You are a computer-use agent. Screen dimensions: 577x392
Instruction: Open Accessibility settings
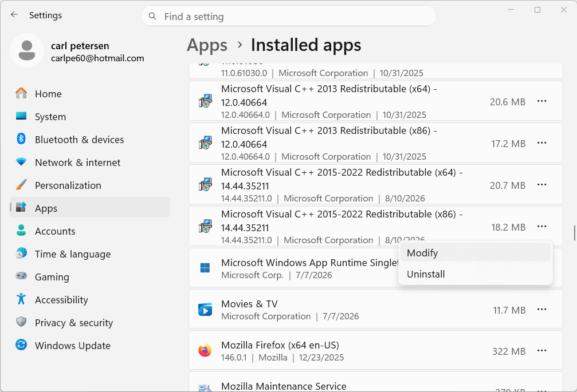click(90, 300)
